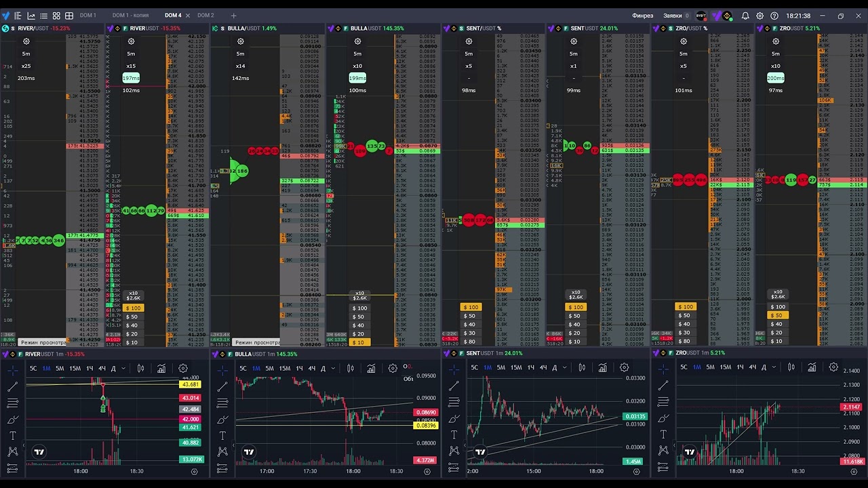
Task: Select Д timeframe on SENT chart
Action: coord(554,368)
